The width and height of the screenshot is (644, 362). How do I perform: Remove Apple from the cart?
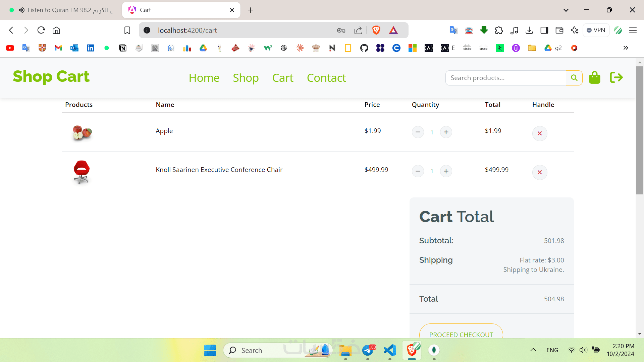point(539,133)
